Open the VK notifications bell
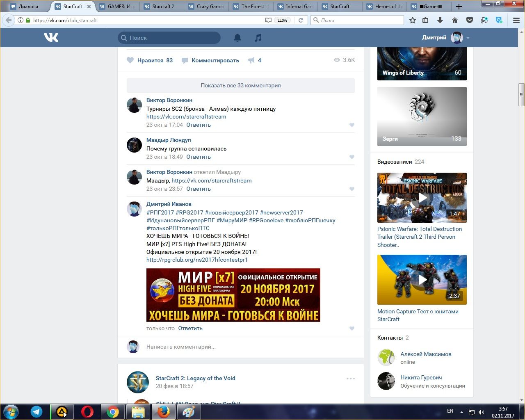The width and height of the screenshot is (525, 420). [x=237, y=38]
